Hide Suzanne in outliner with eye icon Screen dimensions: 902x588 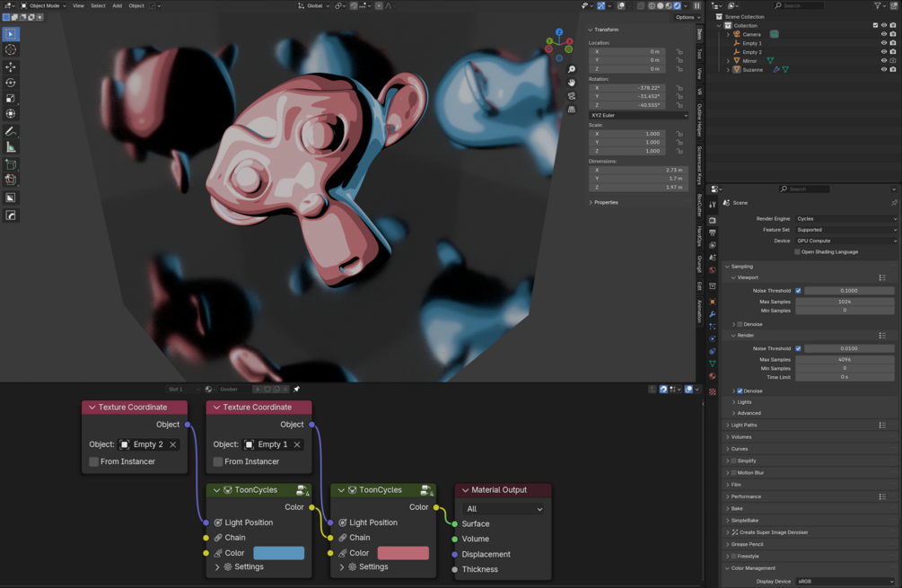884,70
